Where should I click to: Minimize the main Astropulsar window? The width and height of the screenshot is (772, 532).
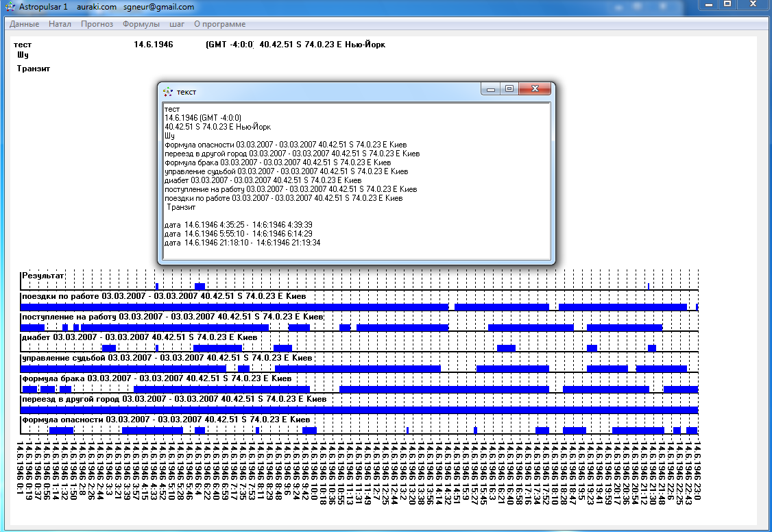pos(708,4)
